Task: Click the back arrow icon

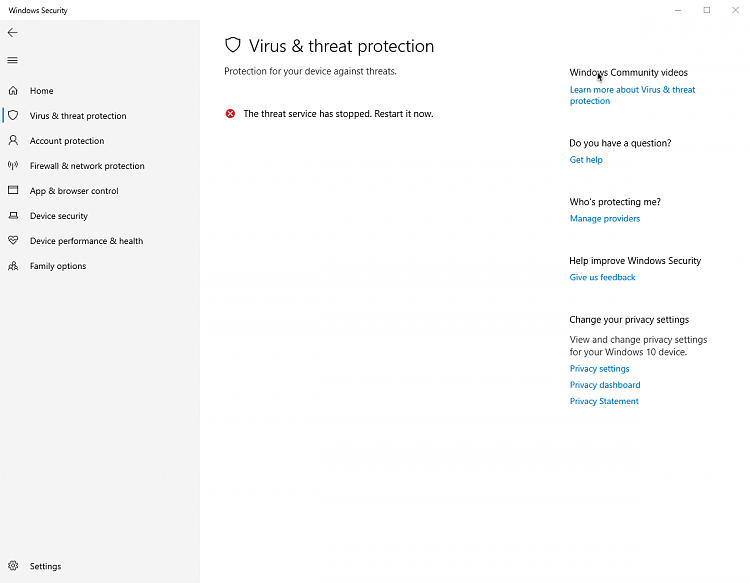Action: tap(13, 33)
